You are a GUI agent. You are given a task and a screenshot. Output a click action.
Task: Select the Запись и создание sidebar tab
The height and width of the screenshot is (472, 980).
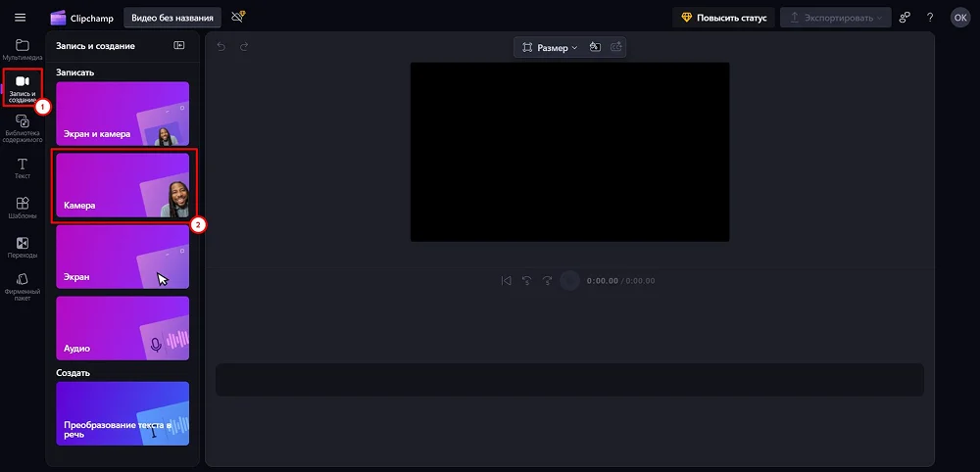[x=23, y=87]
